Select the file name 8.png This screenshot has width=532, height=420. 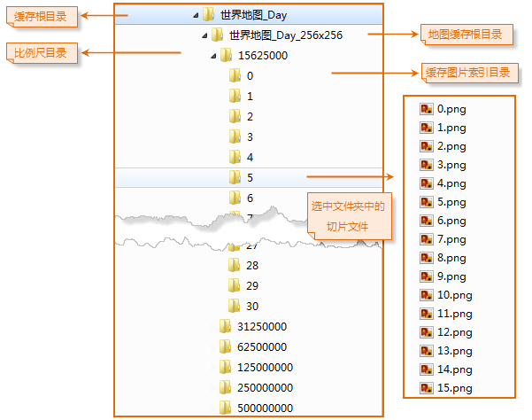click(x=451, y=259)
